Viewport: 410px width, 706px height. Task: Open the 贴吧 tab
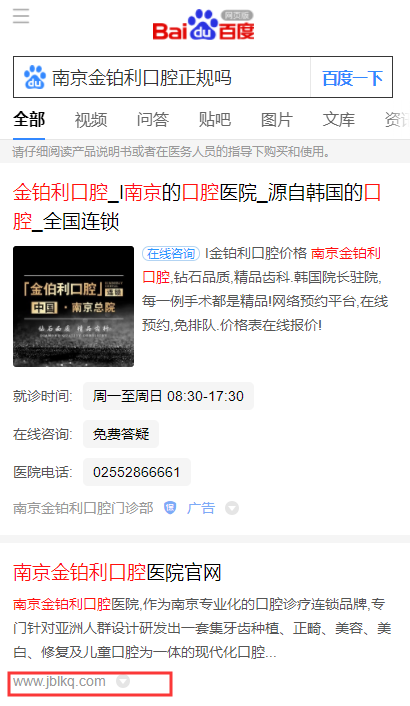tap(215, 120)
